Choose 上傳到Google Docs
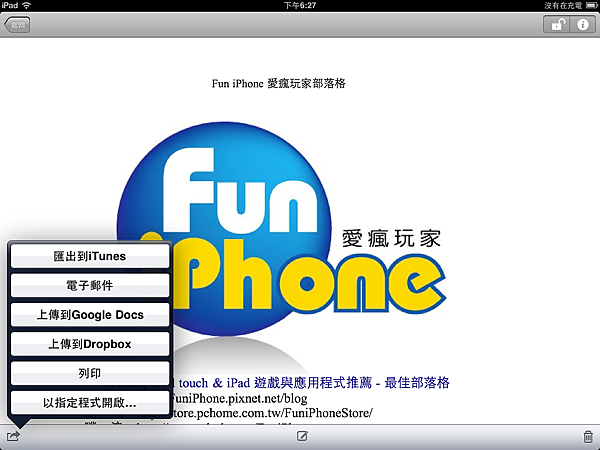The height and width of the screenshot is (450, 600). pyautogui.click(x=90, y=315)
